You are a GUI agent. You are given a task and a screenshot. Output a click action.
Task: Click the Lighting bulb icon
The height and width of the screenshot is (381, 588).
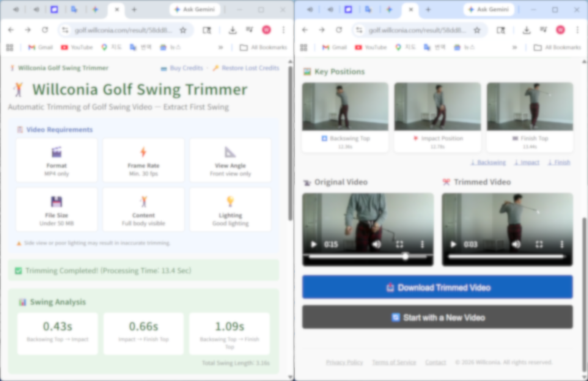click(230, 201)
